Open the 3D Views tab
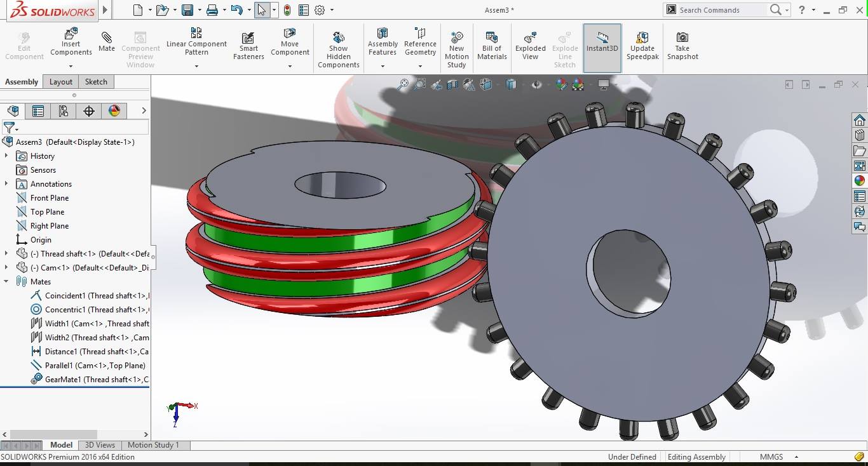 coord(100,445)
